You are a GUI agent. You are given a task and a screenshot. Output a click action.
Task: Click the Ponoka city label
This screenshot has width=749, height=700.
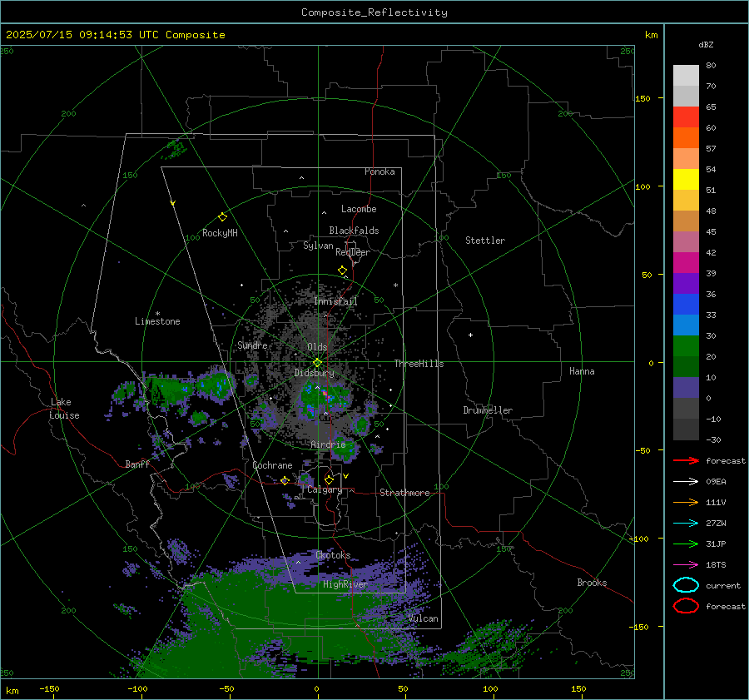(x=379, y=171)
